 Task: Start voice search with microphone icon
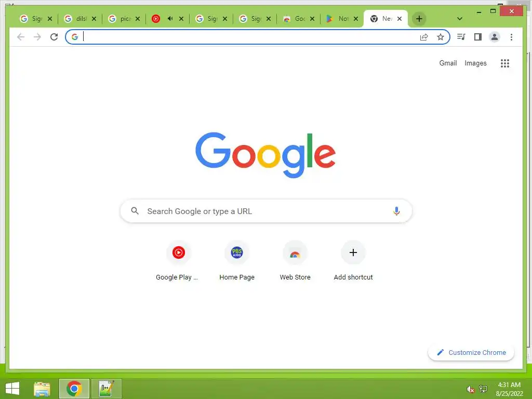pyautogui.click(x=396, y=211)
